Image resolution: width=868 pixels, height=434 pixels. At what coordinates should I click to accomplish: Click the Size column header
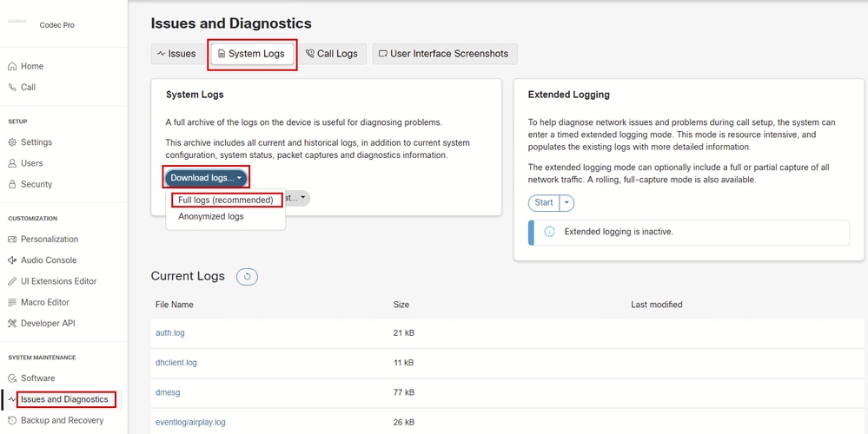click(x=401, y=305)
